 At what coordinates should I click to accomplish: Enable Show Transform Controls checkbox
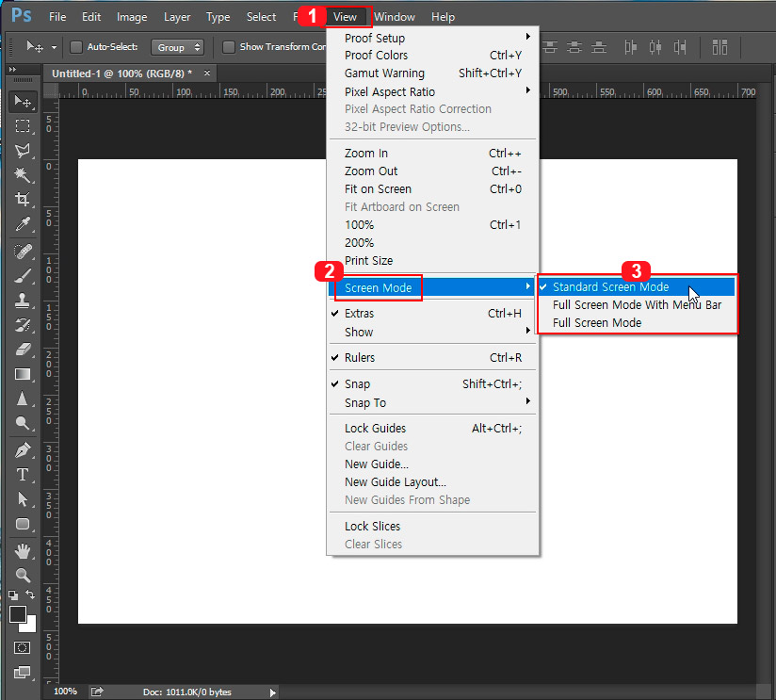pyautogui.click(x=228, y=47)
